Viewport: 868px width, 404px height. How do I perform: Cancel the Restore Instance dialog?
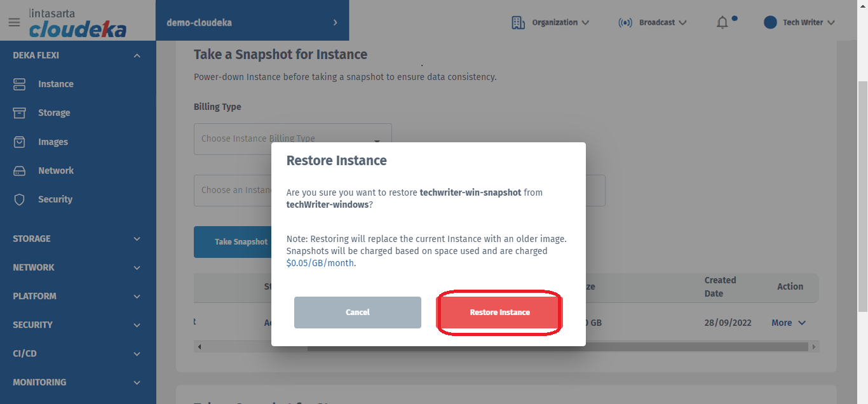coord(357,313)
